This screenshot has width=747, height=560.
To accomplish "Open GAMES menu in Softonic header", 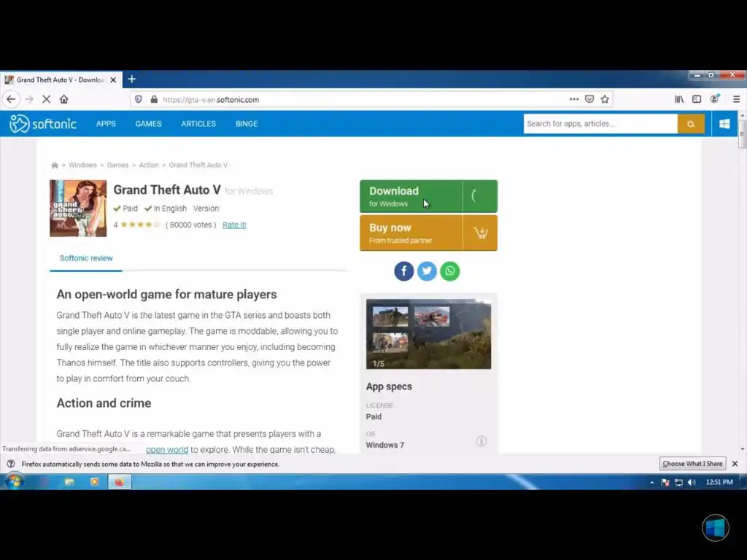I will [148, 124].
